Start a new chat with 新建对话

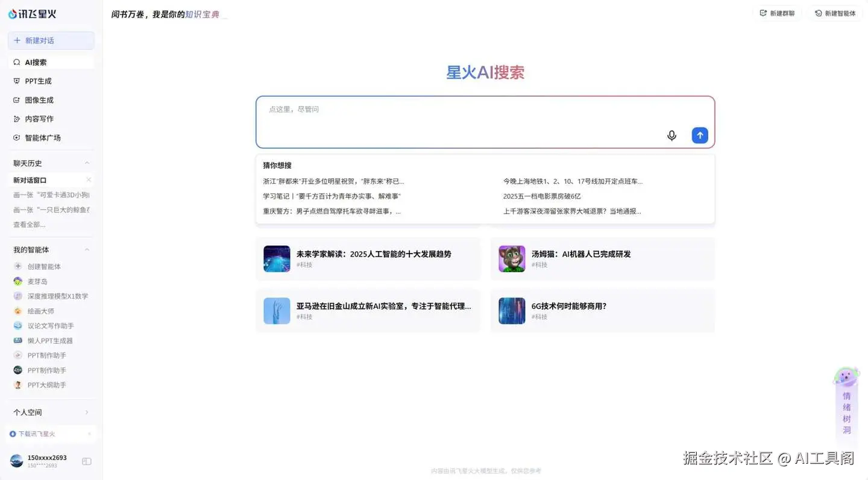coord(51,40)
